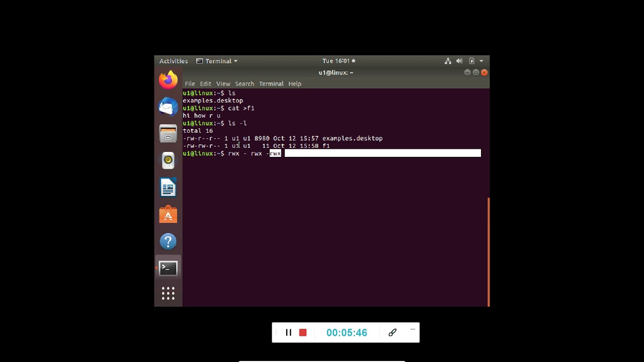Open the Help icon in dock
Image resolution: width=644 pixels, height=362 pixels.
pos(168,241)
